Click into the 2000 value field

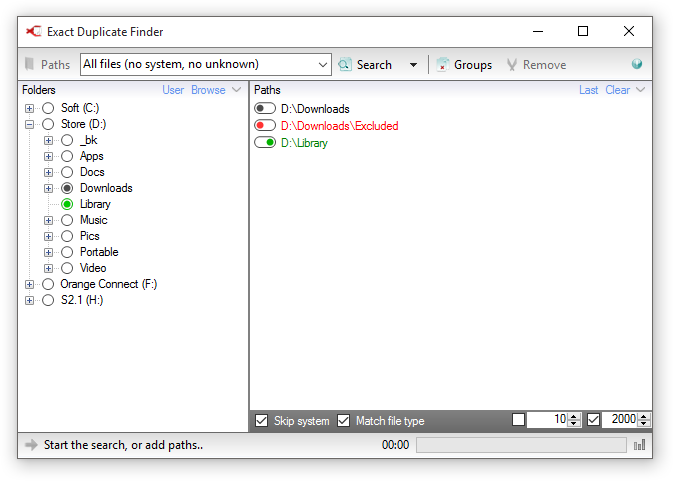[620, 419]
